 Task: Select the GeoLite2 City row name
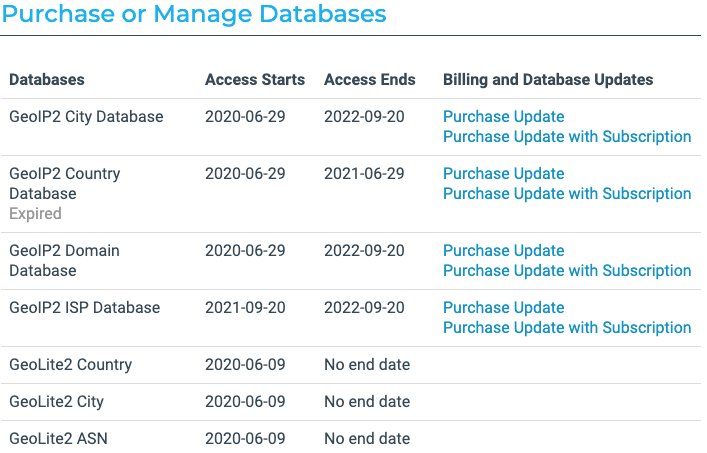coord(56,402)
